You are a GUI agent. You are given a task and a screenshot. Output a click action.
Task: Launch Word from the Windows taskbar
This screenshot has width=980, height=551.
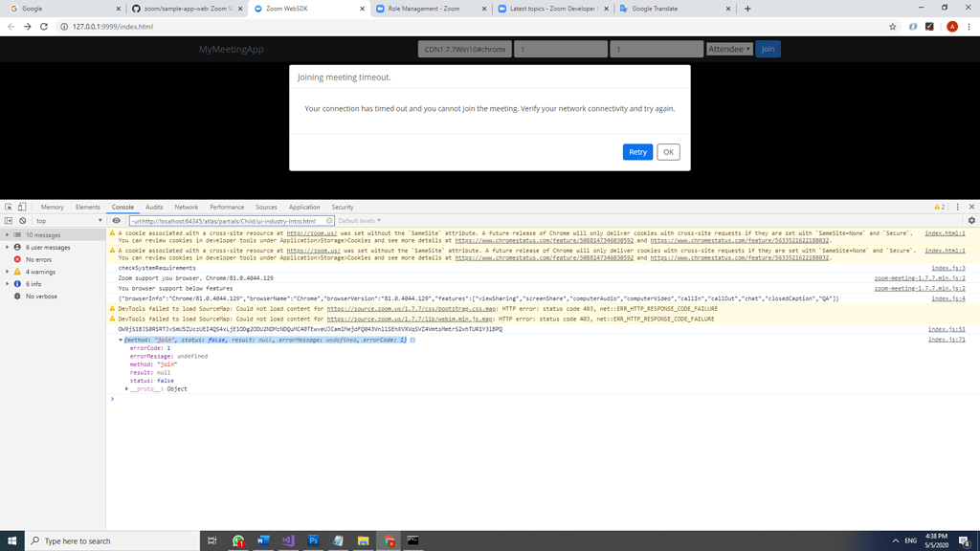click(262, 540)
